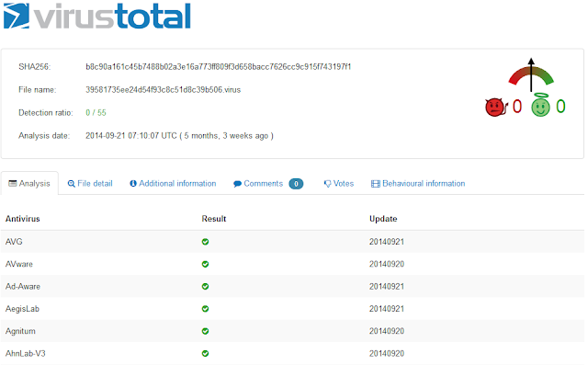This screenshot has height=365, width=588.
Task: Click the green check icon for AegisLab
Action: 205,309
